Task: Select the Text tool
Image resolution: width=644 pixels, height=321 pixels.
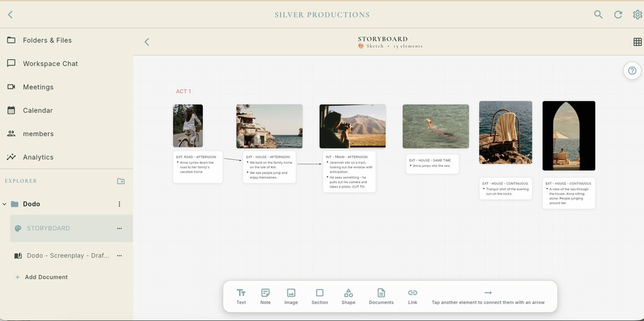Action: 241,297
